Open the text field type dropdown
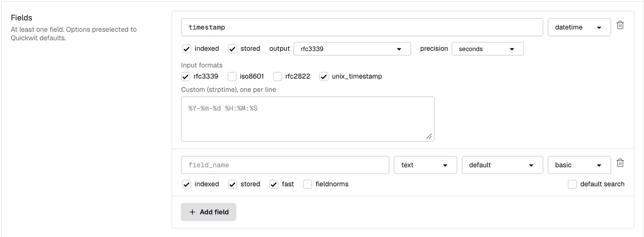 (425, 165)
